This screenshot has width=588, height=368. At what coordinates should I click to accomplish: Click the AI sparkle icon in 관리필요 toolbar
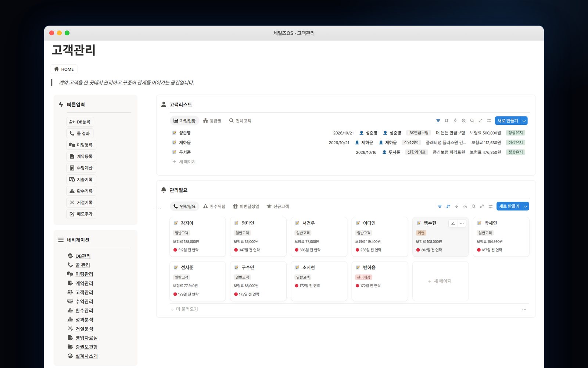[x=465, y=206]
